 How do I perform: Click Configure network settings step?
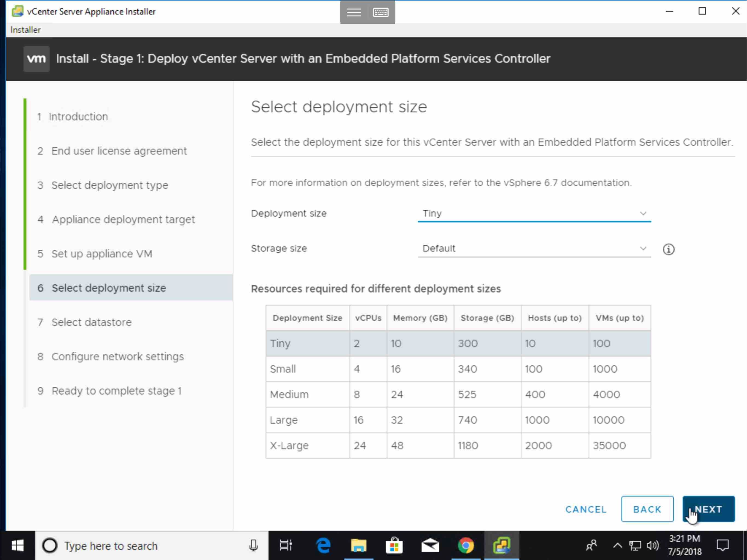[110, 356]
